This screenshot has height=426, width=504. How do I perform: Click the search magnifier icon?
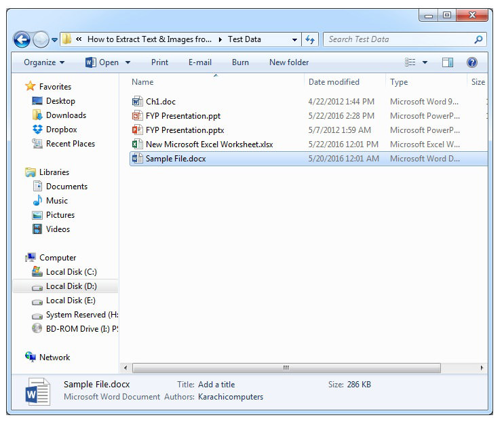pyautogui.click(x=478, y=39)
